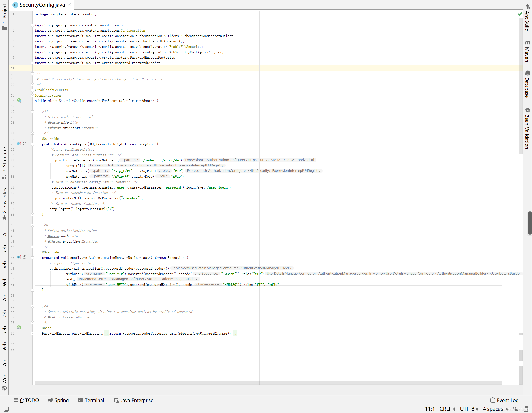
Task: Click the @param link on line 21
Action: point(53,123)
